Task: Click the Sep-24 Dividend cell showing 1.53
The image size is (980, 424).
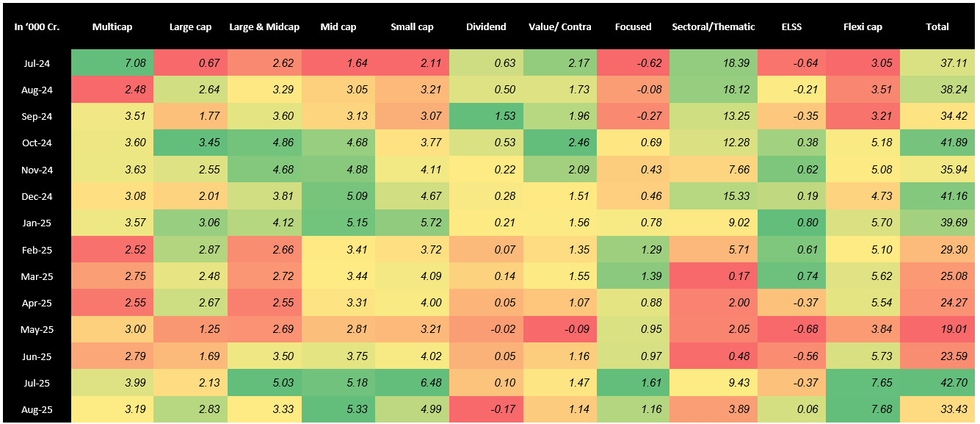Action: (x=486, y=117)
